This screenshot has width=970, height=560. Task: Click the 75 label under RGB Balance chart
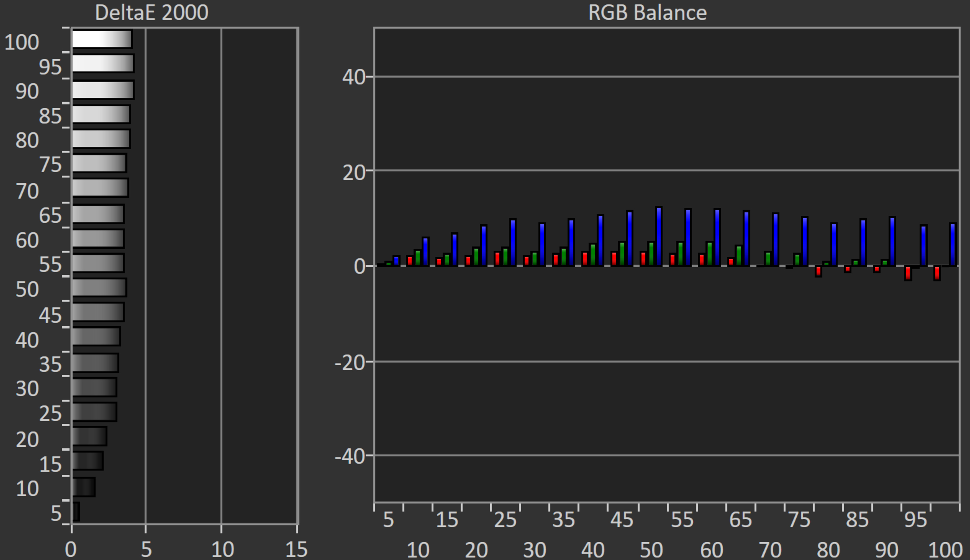pyautogui.click(x=799, y=520)
